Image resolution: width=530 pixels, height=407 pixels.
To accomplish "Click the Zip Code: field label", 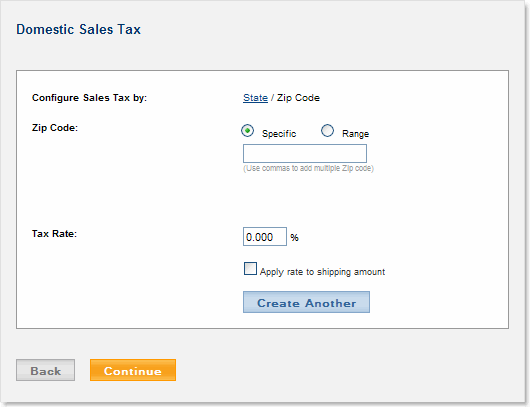I will (x=55, y=128).
